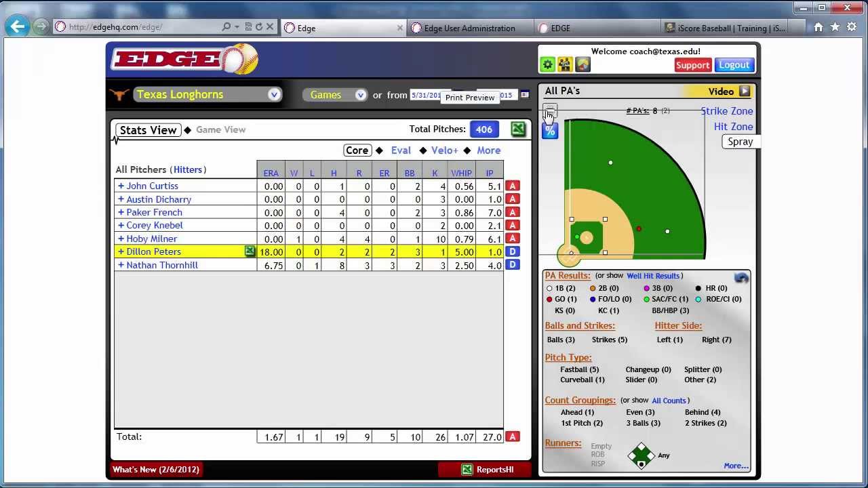868x488 pixels.
Task: Expand Dillon Peters row with plus sign
Action: tap(121, 251)
